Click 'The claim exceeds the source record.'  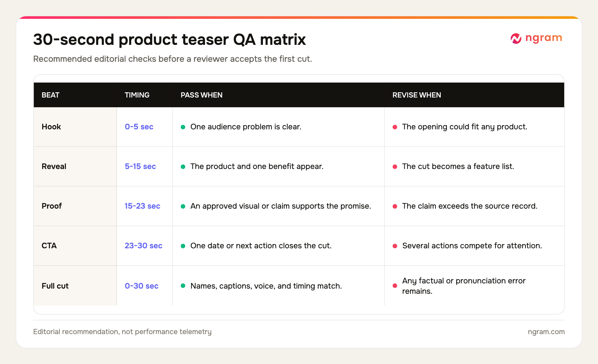tap(470, 206)
